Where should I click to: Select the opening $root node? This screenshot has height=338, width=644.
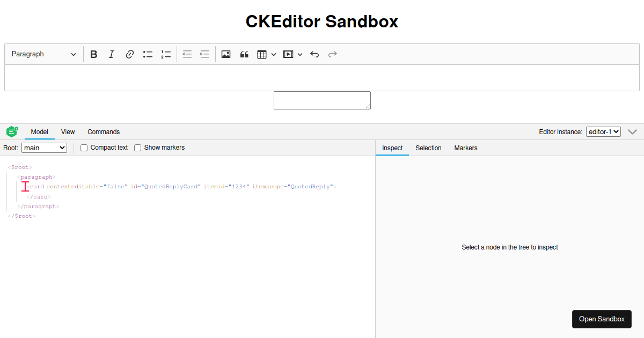[20, 167]
